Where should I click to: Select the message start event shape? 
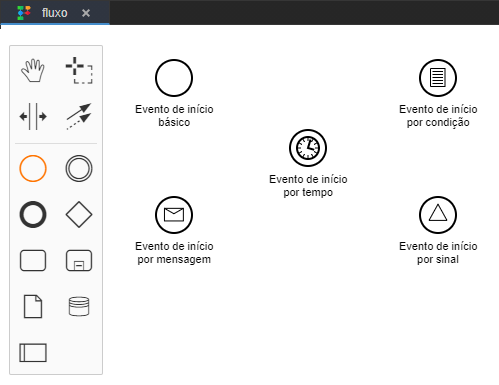[174, 215]
